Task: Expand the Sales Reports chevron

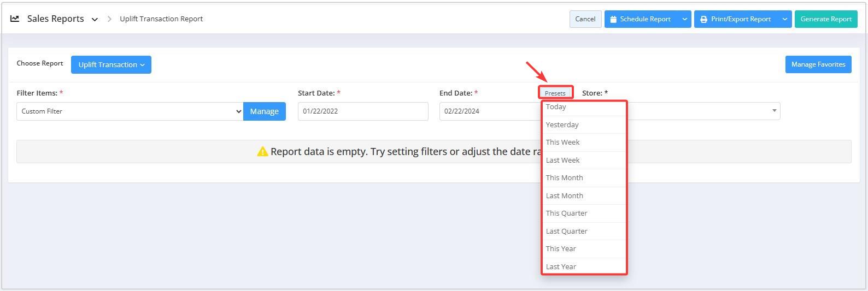Action: pyautogui.click(x=95, y=19)
